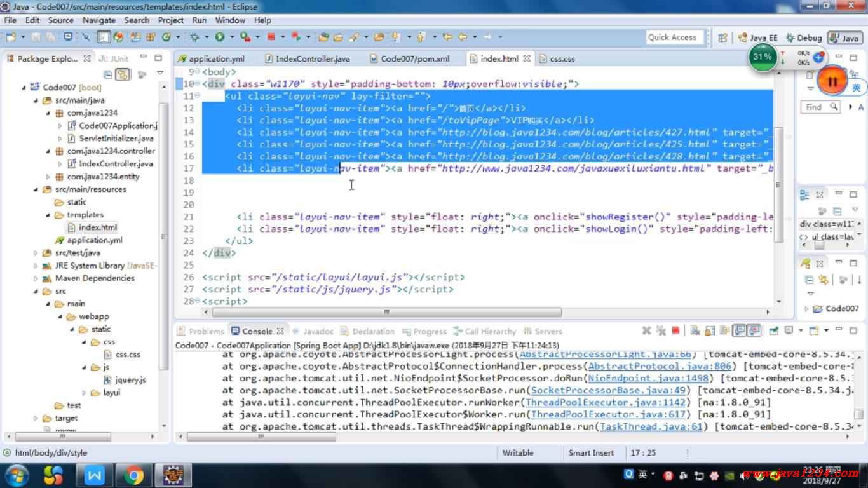Open the Run button dropdown arrow
Image resolution: width=868 pixels, height=488 pixels.
click(x=232, y=37)
